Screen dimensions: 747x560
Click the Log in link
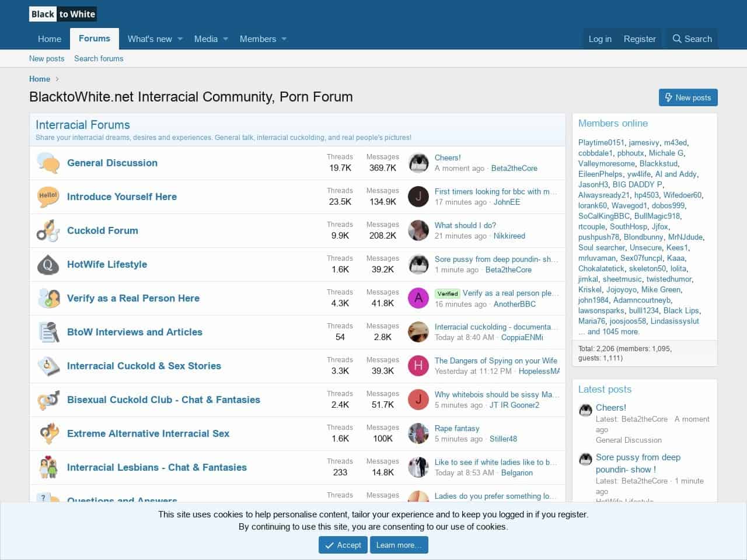point(600,39)
